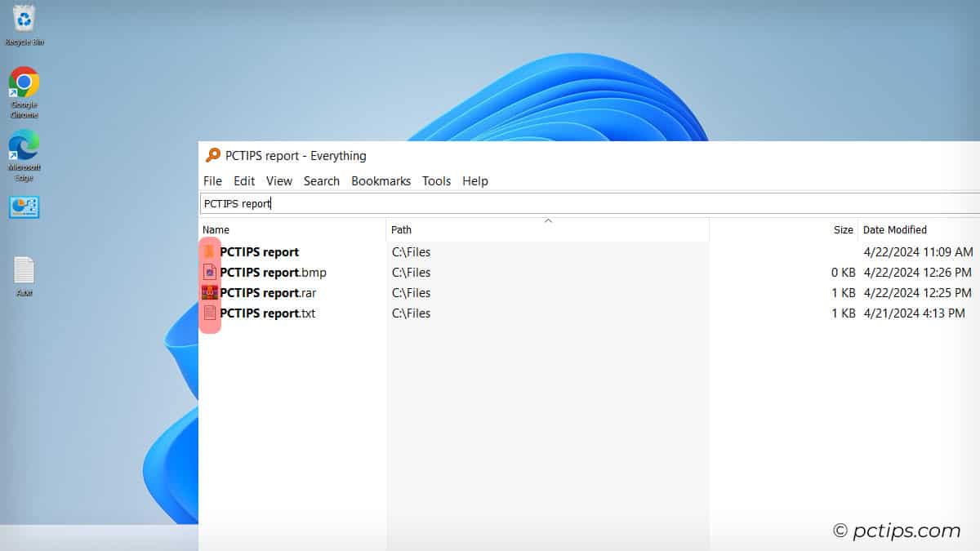
Task: Open the Search menu
Action: pos(321,180)
